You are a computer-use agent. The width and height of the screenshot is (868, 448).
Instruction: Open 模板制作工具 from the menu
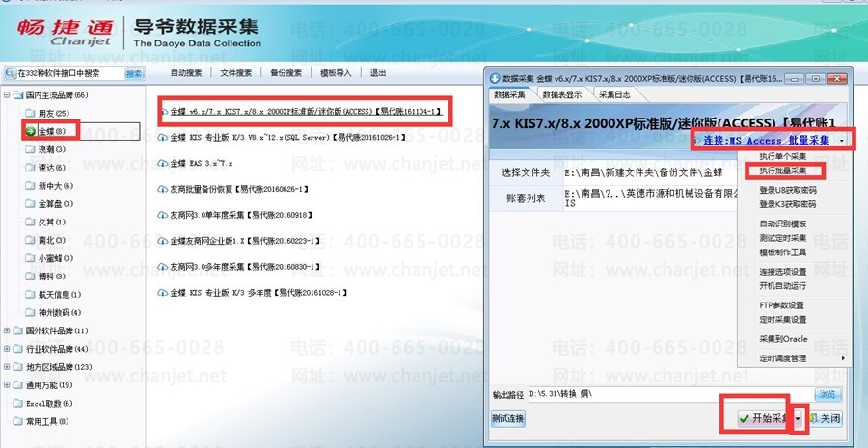point(783,252)
